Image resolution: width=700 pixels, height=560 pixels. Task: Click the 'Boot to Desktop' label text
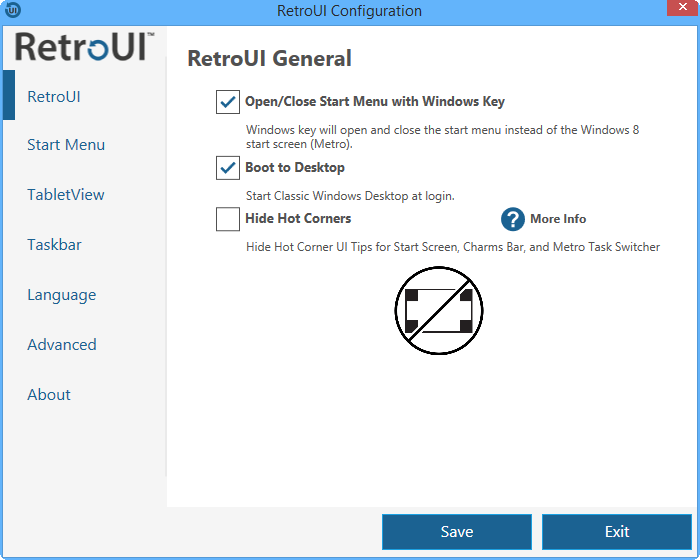[295, 167]
